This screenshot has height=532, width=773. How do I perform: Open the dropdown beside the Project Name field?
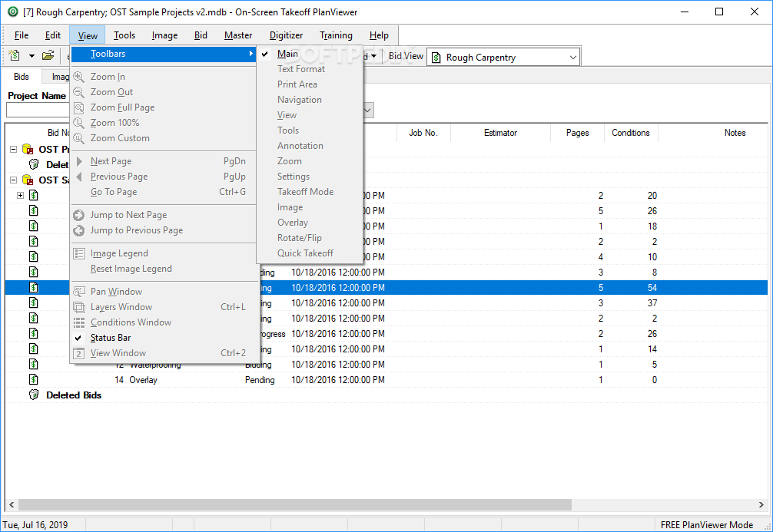(368, 111)
